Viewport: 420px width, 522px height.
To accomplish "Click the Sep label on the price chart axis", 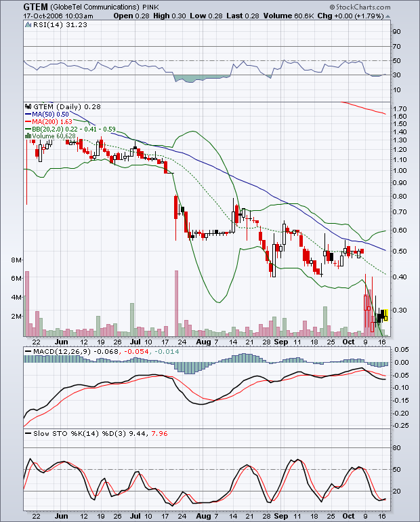I will (x=281, y=342).
